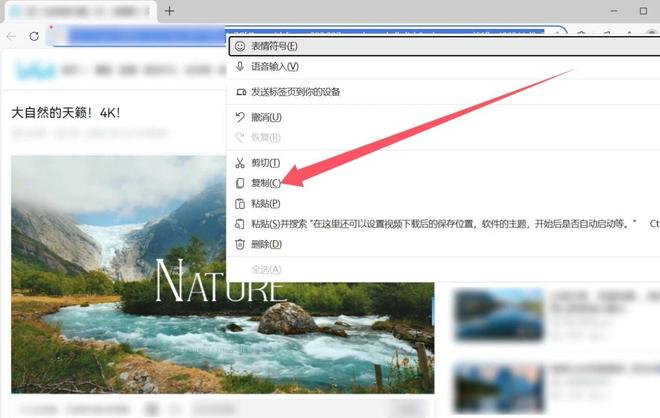Open the 表情符号(E) emoji menu entry

tap(444, 46)
